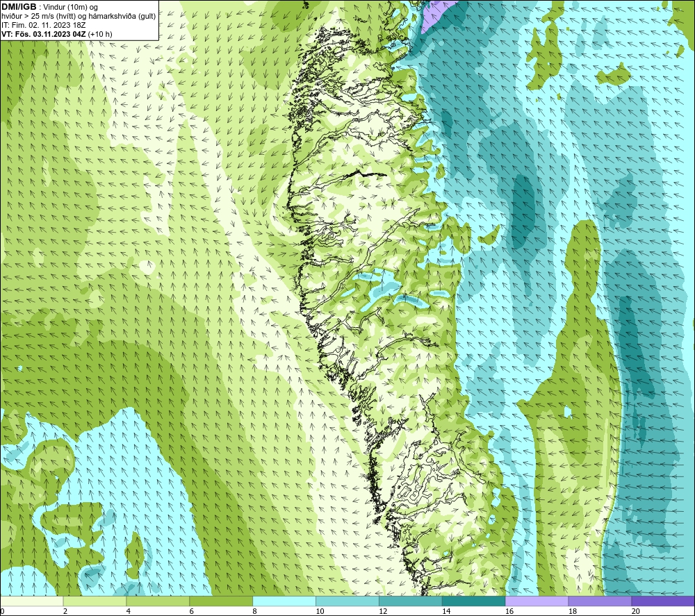Click the 'hviður > 25 m/s (hvítt)' description line
The image size is (695, 616).
79,17
